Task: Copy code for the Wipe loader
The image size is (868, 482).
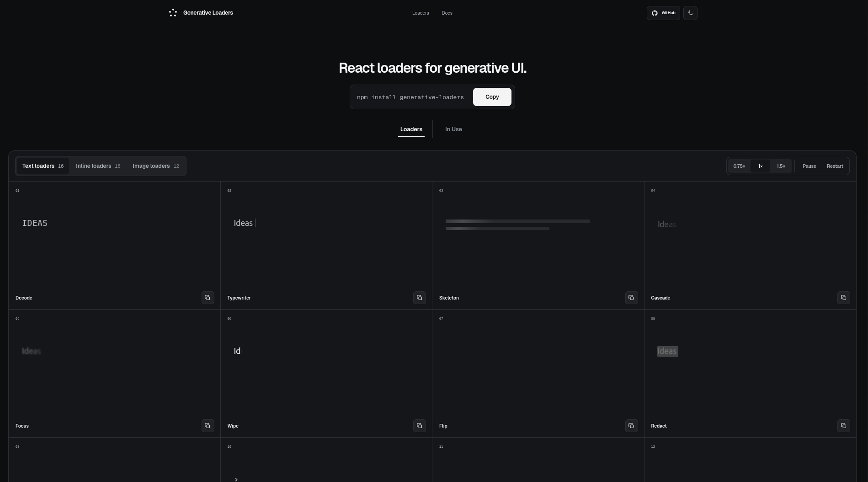Action: point(420,426)
